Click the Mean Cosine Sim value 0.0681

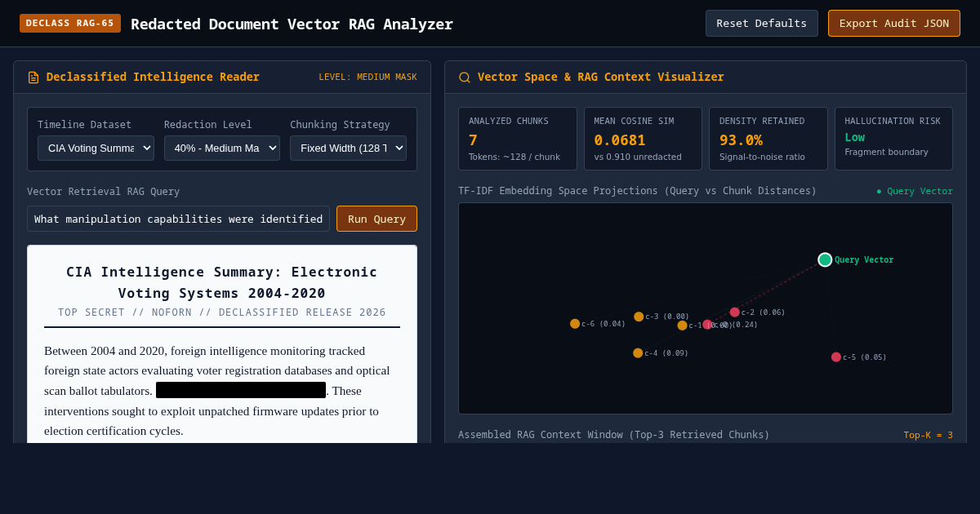(x=620, y=140)
